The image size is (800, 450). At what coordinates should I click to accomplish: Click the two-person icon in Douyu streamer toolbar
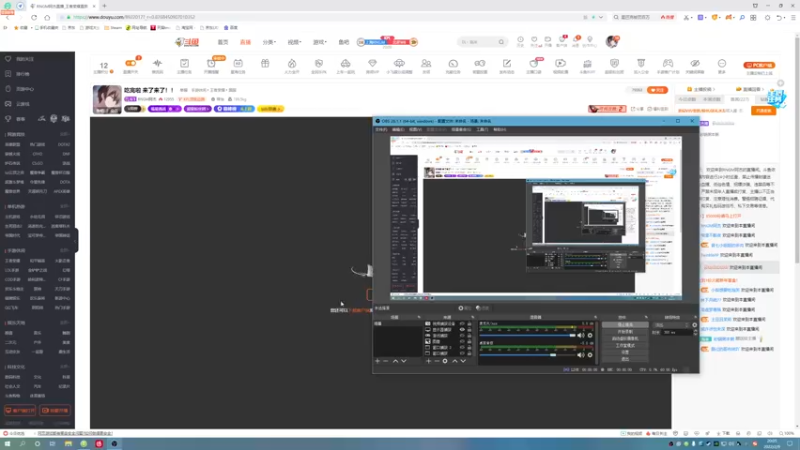(426, 63)
